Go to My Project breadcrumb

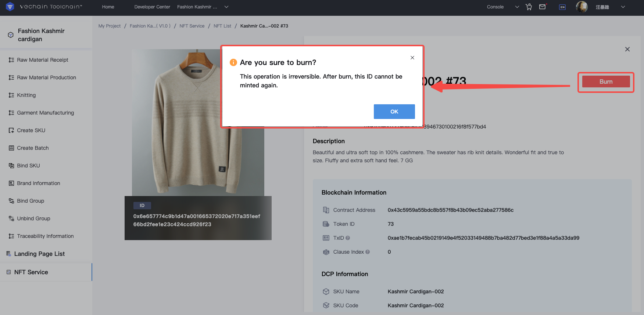(110, 26)
